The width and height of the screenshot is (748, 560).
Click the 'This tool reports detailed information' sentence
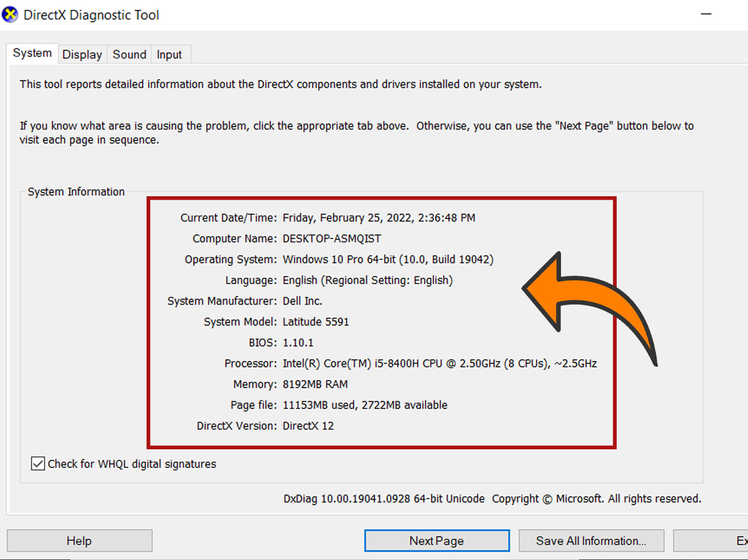pos(281,84)
